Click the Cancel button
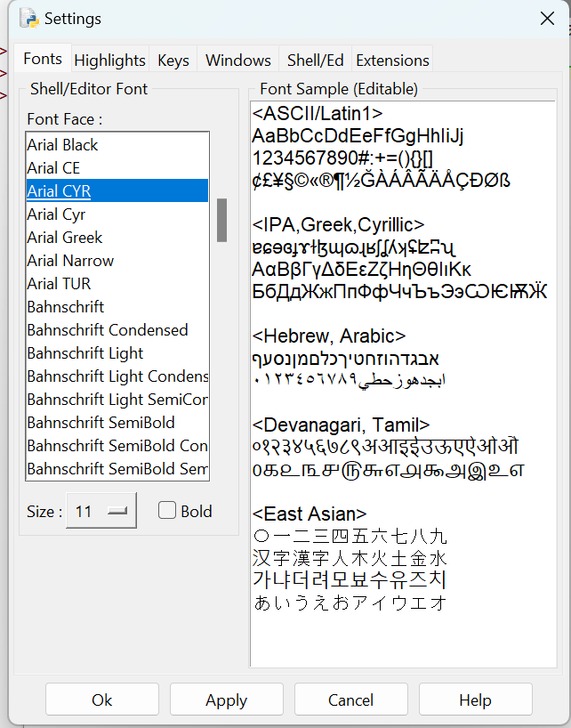The height and width of the screenshot is (728, 571). [x=350, y=700]
